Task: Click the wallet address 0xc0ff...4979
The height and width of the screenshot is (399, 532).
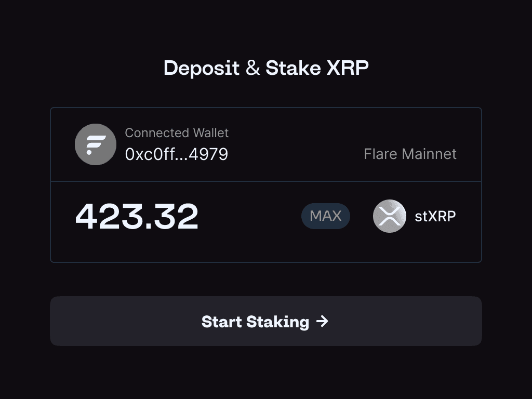Action: click(177, 154)
